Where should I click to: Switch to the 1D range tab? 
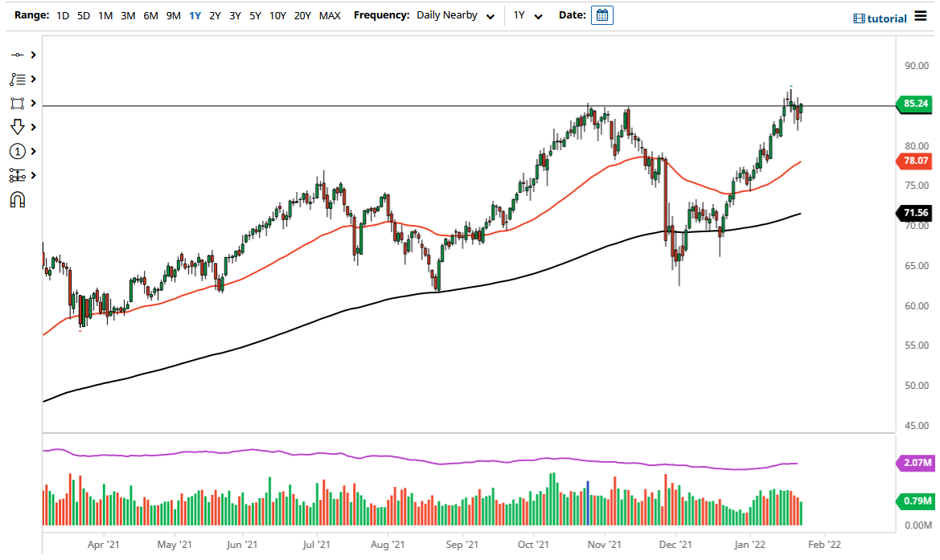pyautogui.click(x=62, y=15)
